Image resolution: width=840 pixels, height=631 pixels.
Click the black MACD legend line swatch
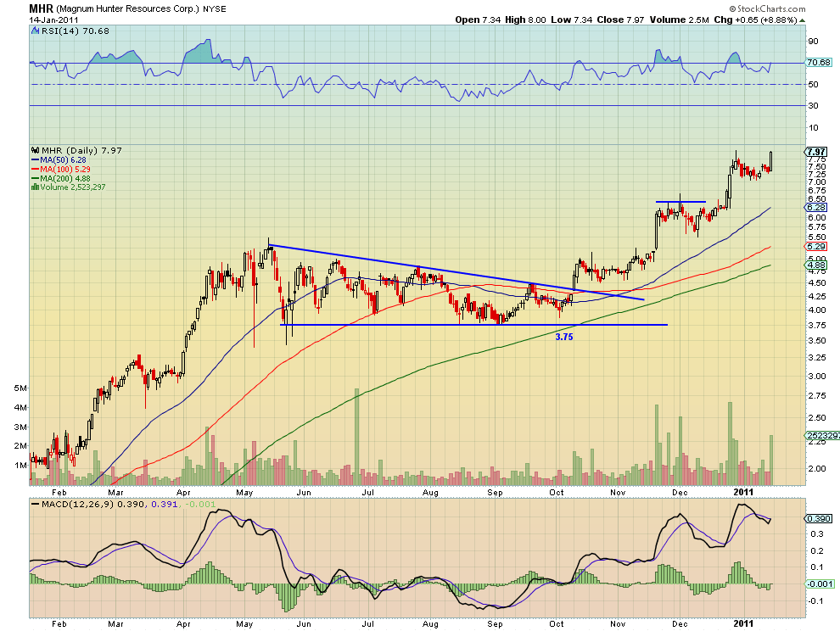(x=36, y=504)
